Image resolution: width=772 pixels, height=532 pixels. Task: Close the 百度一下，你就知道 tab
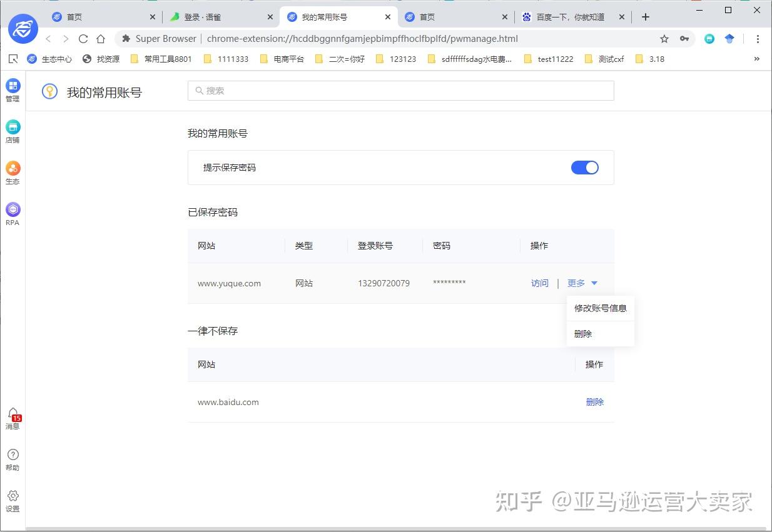coord(622,17)
